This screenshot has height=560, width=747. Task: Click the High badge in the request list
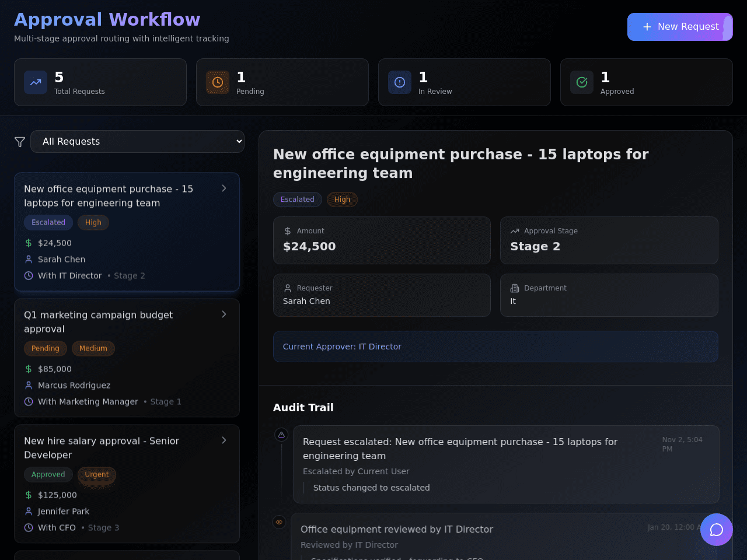93,222
